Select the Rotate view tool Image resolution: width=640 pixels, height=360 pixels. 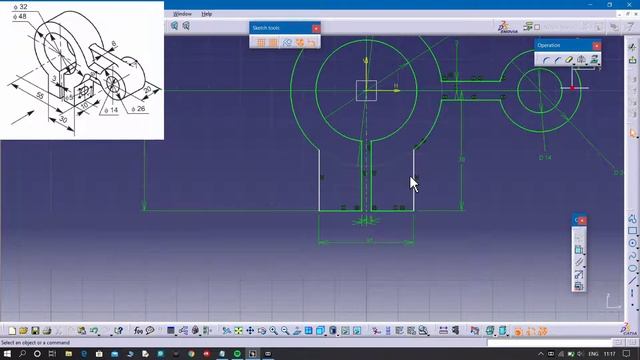coord(262,331)
